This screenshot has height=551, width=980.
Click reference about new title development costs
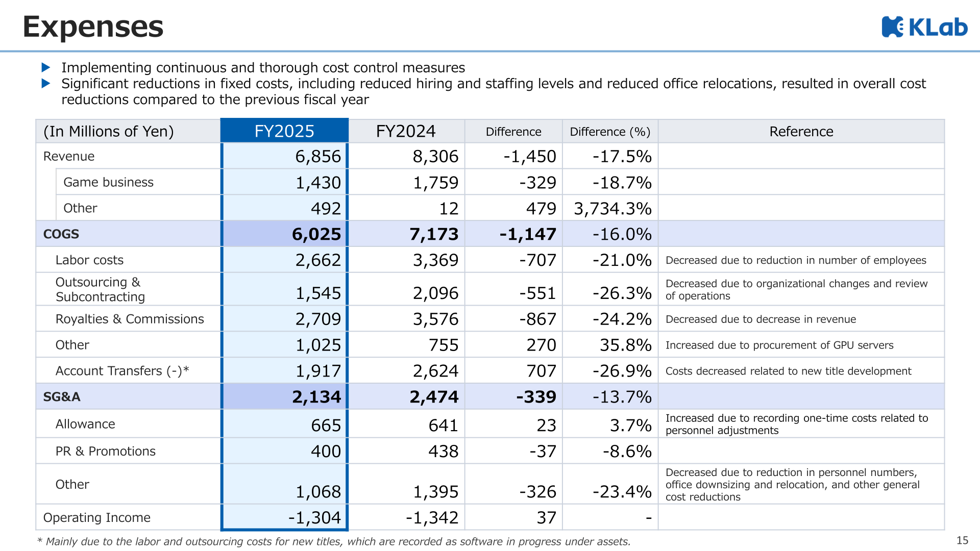tap(788, 371)
